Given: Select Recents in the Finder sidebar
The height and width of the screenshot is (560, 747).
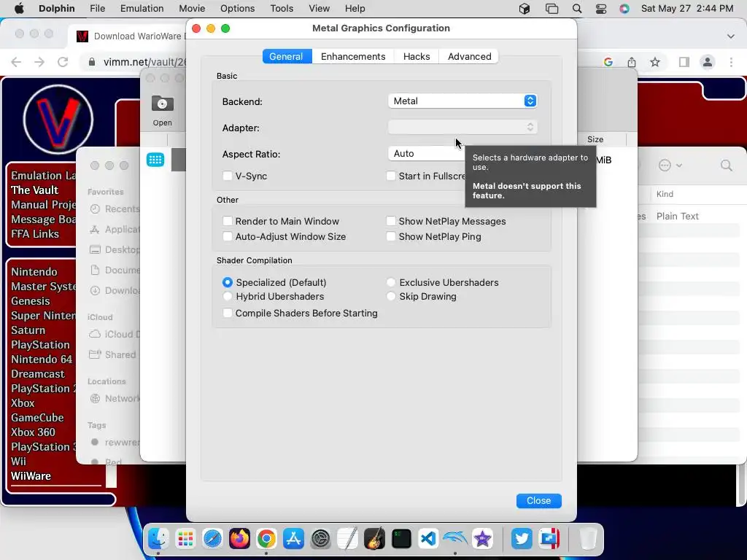Looking at the screenshot, I should pyautogui.click(x=115, y=209).
